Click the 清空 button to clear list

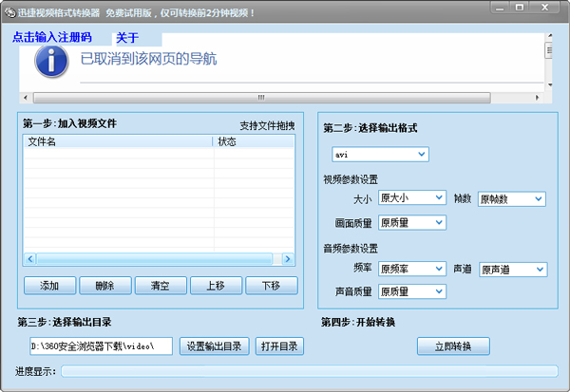click(x=160, y=286)
